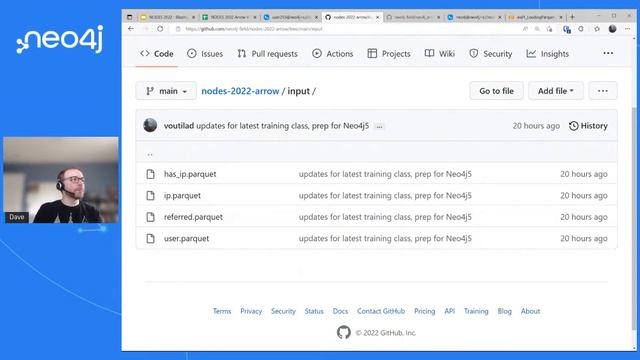Open Contact GitHub footer link

[x=381, y=311]
